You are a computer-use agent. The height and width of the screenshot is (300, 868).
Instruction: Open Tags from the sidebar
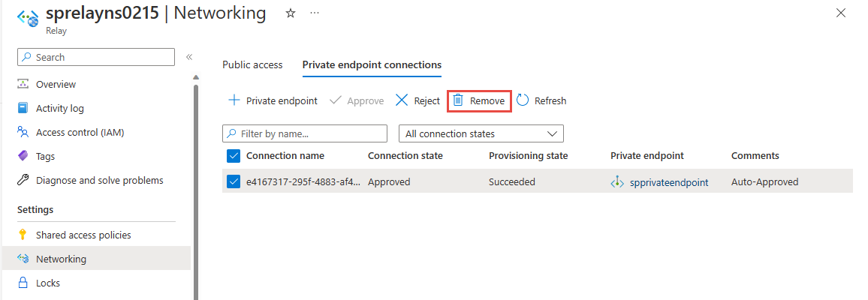pos(45,156)
